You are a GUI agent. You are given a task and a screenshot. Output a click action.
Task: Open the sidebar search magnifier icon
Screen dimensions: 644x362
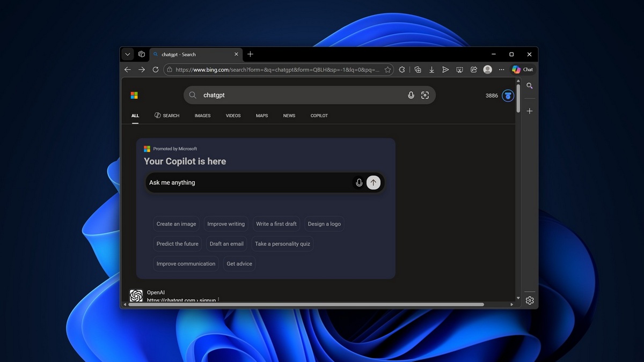(x=530, y=86)
